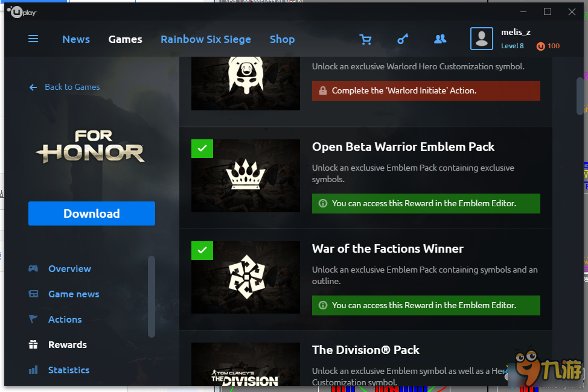Open the friends list icon
This screenshot has height=392, width=588.
[x=440, y=39]
